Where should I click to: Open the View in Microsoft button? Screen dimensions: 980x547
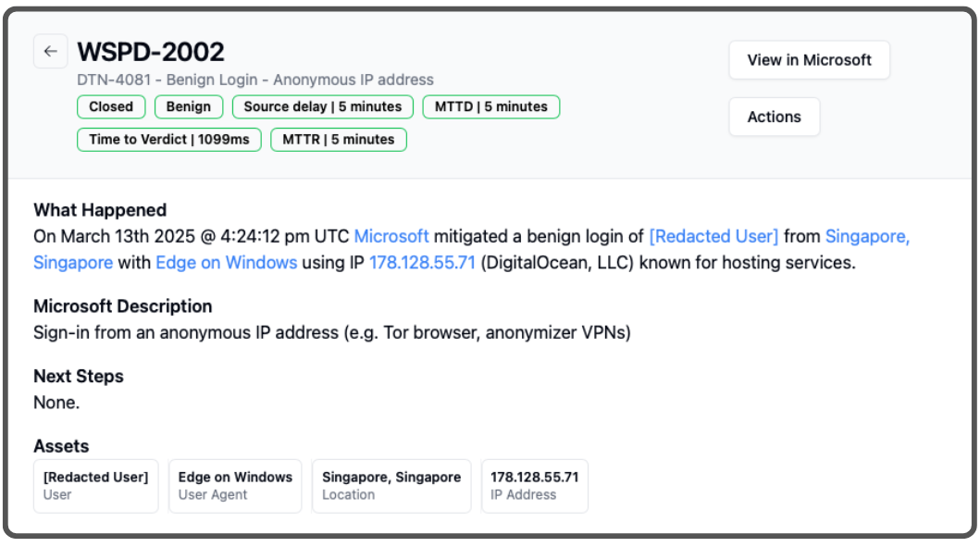tap(809, 60)
